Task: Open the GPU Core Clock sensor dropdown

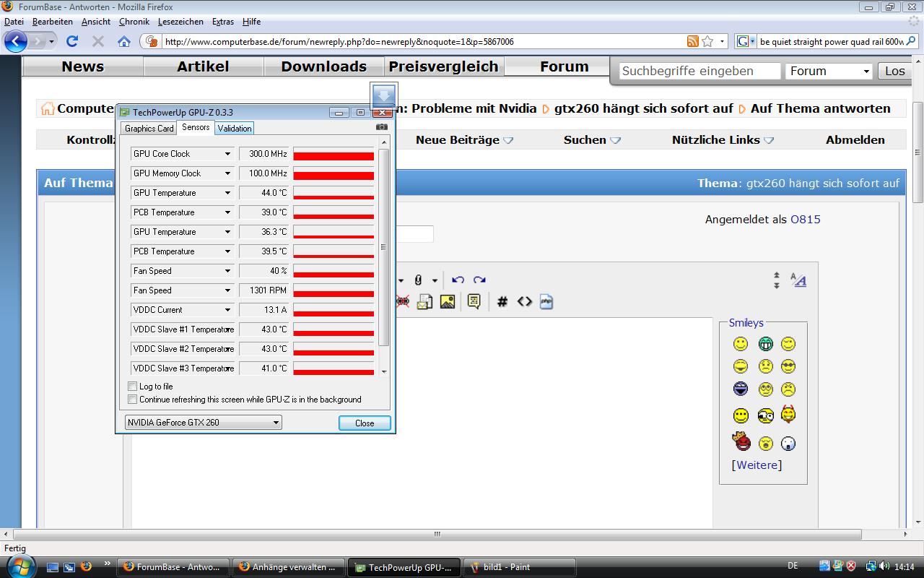Action: tap(227, 154)
